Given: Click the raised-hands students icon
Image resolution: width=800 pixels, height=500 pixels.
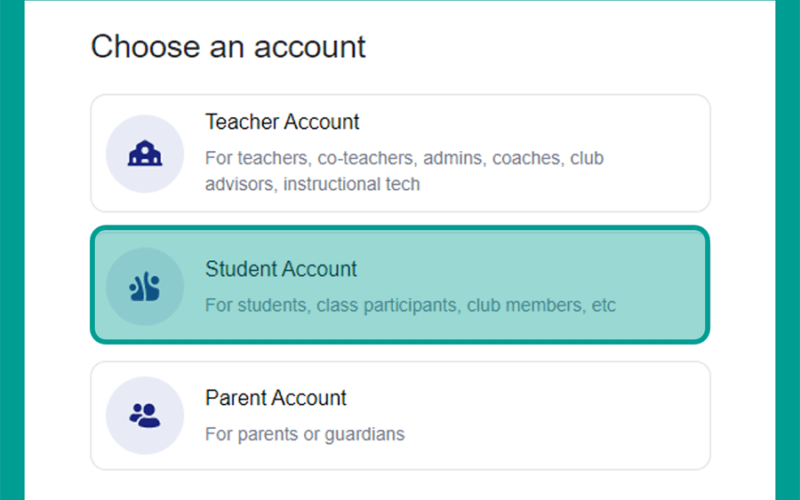Looking at the screenshot, I should pyautogui.click(x=145, y=286).
